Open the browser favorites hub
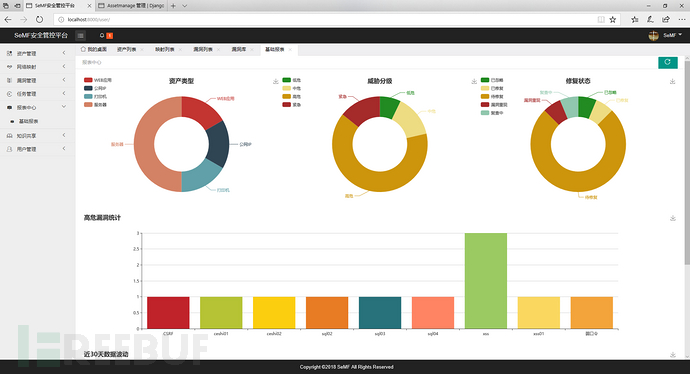This screenshot has height=374, width=690. (x=635, y=19)
